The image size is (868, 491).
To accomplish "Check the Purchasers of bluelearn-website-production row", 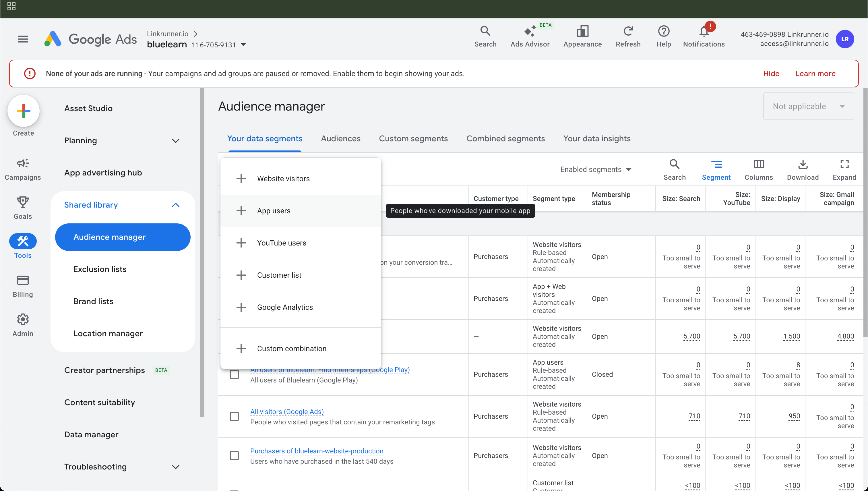I will (x=234, y=456).
